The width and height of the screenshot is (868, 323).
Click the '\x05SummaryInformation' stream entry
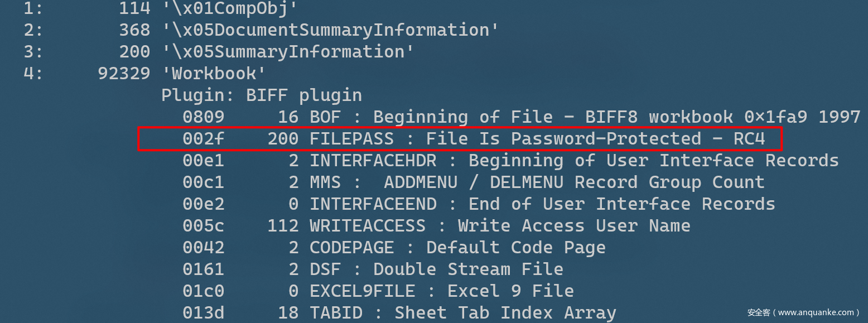287,52
